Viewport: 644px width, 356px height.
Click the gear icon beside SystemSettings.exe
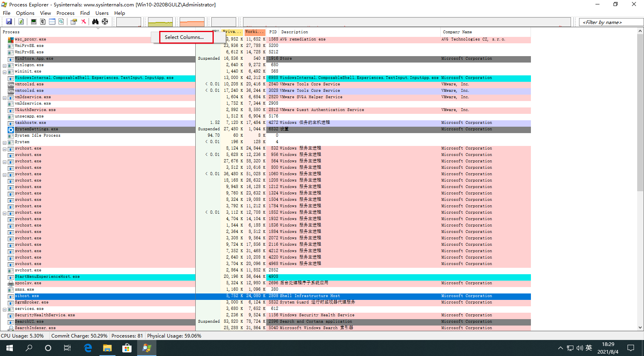pyautogui.click(x=11, y=129)
